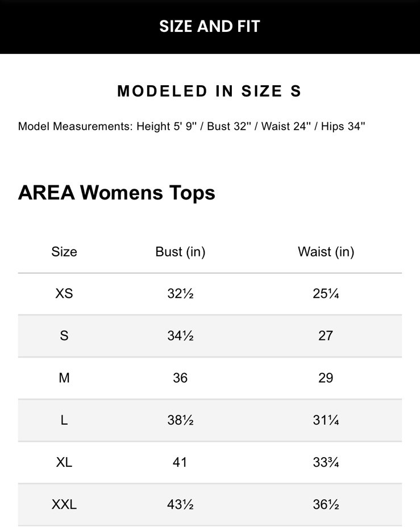Screen dimensions: 420x527
Task: Select the L size row label
Action: [x=64, y=420]
